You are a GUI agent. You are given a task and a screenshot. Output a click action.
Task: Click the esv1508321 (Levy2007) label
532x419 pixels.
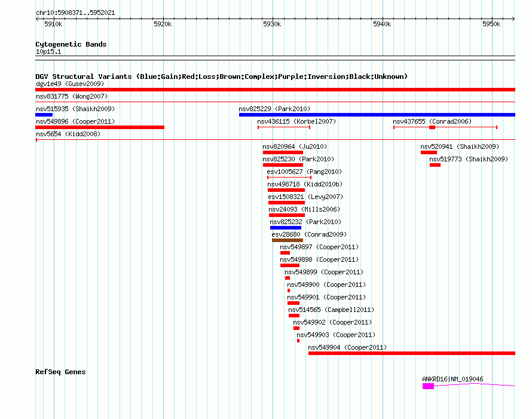point(305,197)
